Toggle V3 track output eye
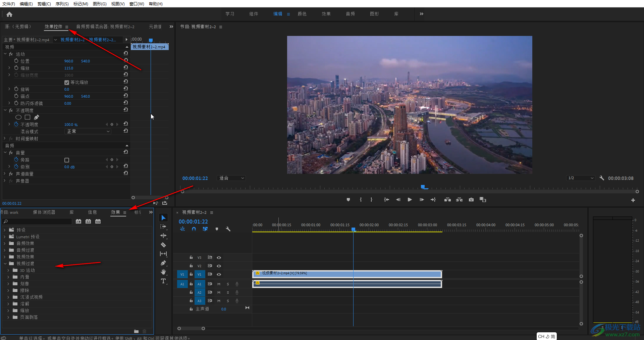Image resolution: width=644 pixels, height=340 pixels. click(219, 257)
